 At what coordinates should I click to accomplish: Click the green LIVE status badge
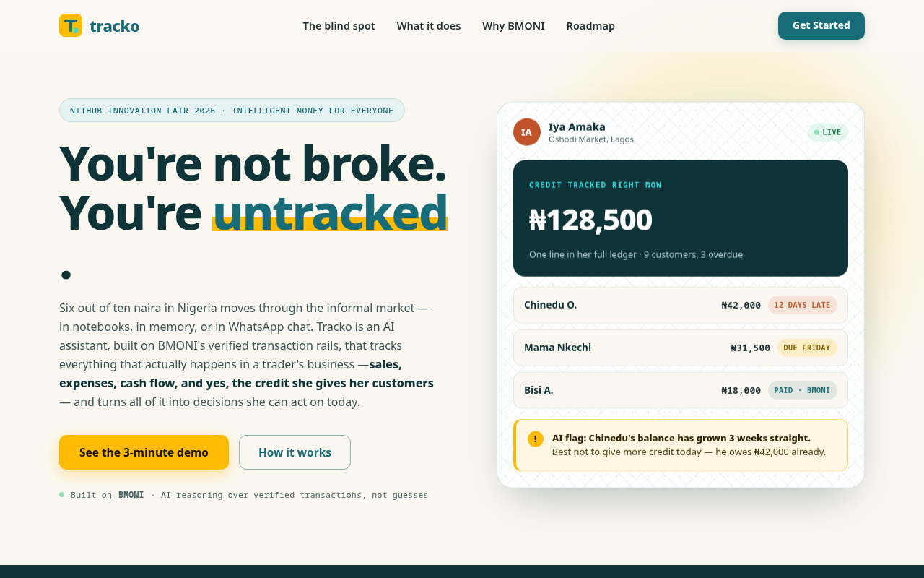pos(827,132)
